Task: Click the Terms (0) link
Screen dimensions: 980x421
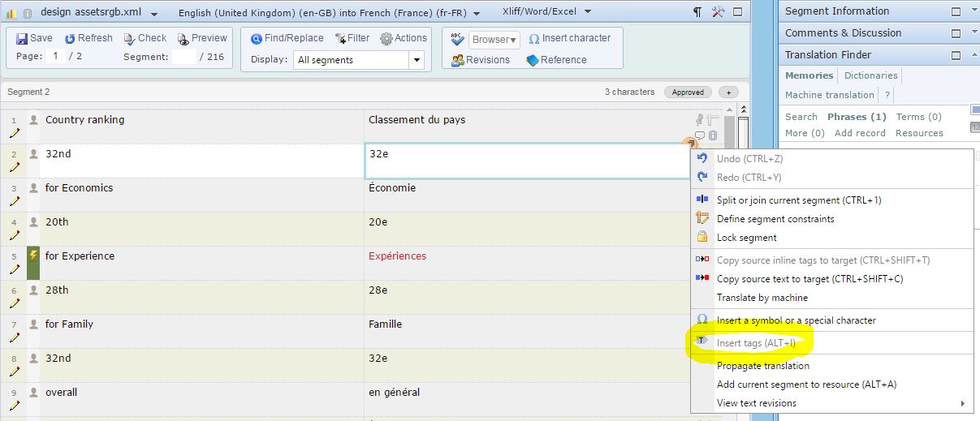Action: point(918,117)
